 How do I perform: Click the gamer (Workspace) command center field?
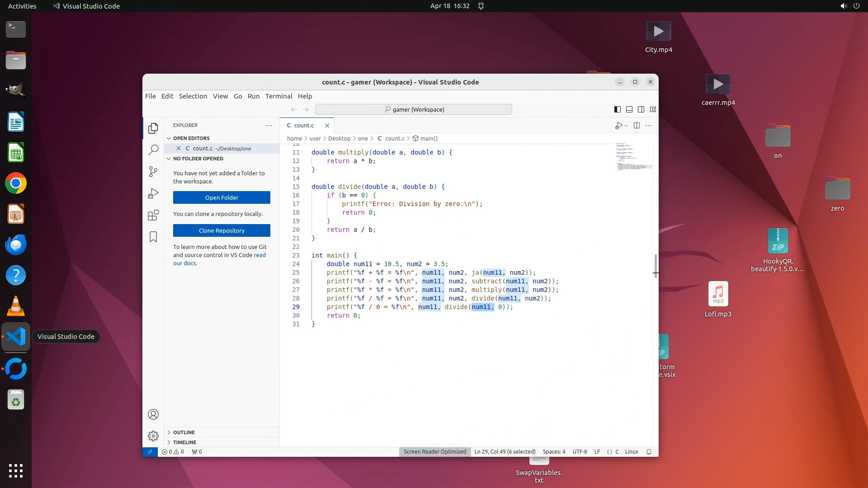point(413,109)
